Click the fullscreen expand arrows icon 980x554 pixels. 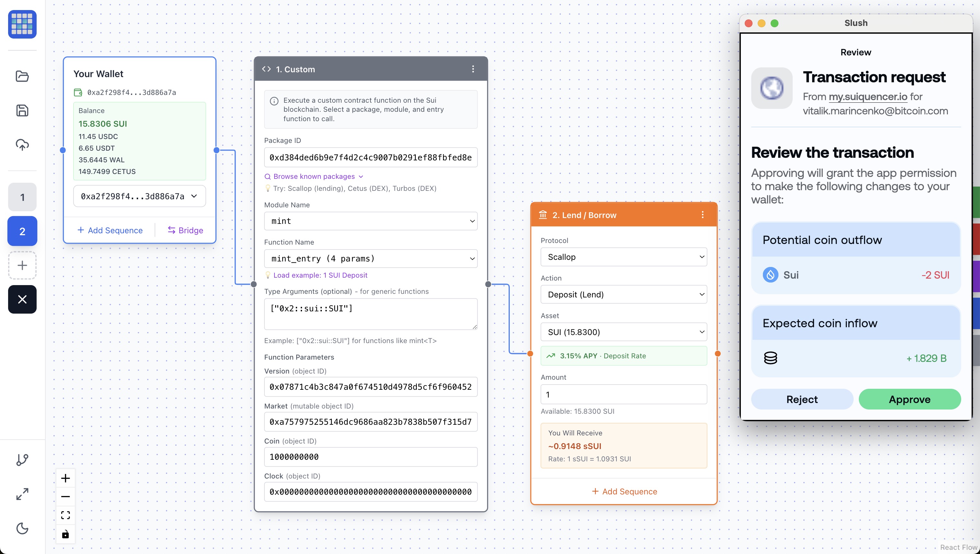click(22, 494)
